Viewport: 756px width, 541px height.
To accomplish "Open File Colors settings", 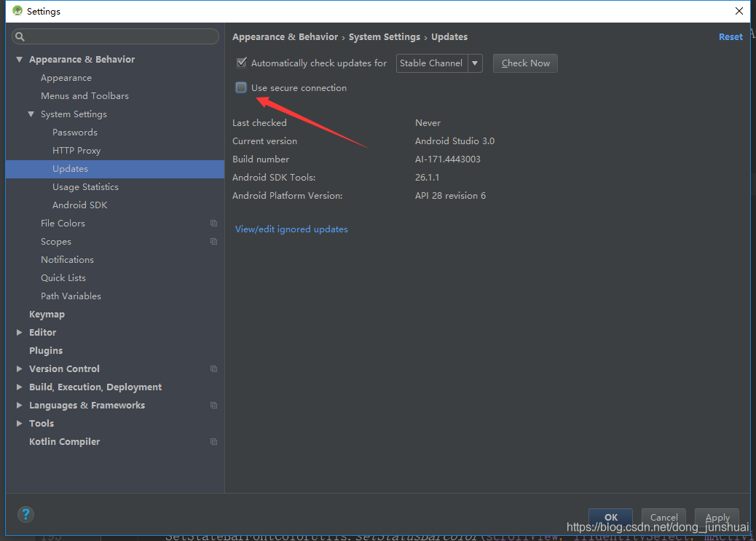I will (x=63, y=224).
